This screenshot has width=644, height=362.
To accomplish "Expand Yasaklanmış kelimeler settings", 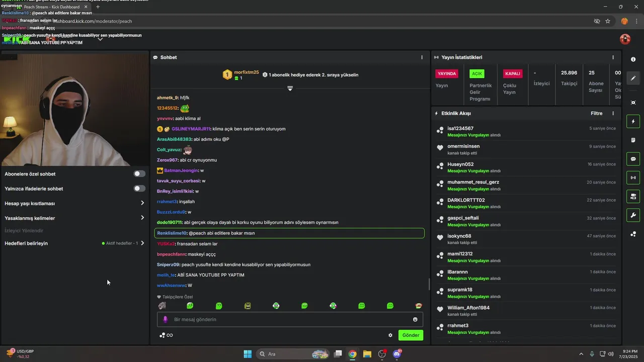I will pyautogui.click(x=74, y=218).
